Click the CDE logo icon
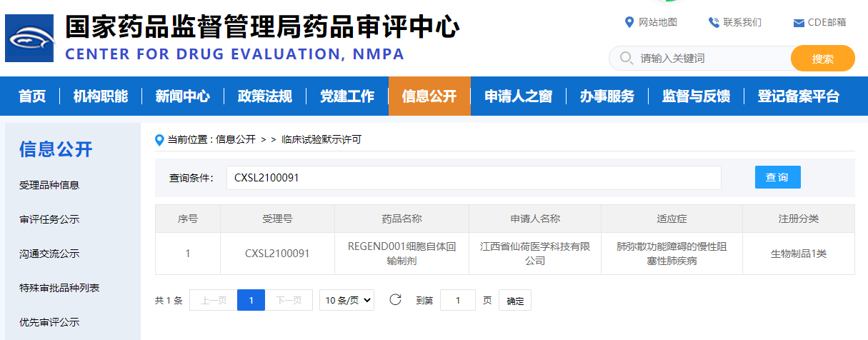Screen dimensions: 868x340 pyautogui.click(x=29, y=38)
